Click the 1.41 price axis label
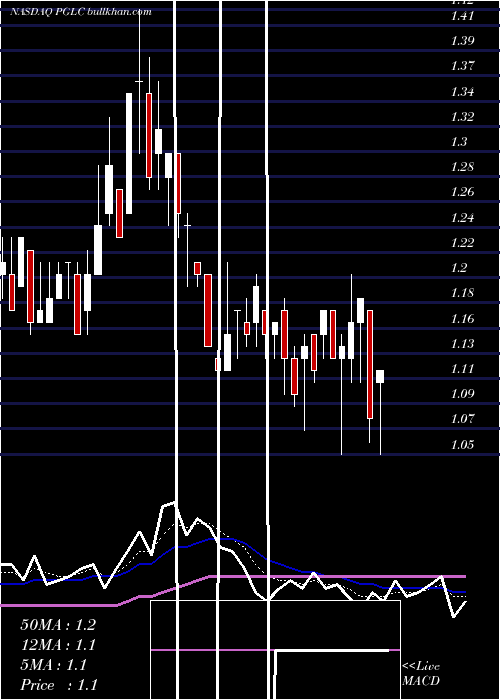500x700 pixels. click(x=462, y=16)
